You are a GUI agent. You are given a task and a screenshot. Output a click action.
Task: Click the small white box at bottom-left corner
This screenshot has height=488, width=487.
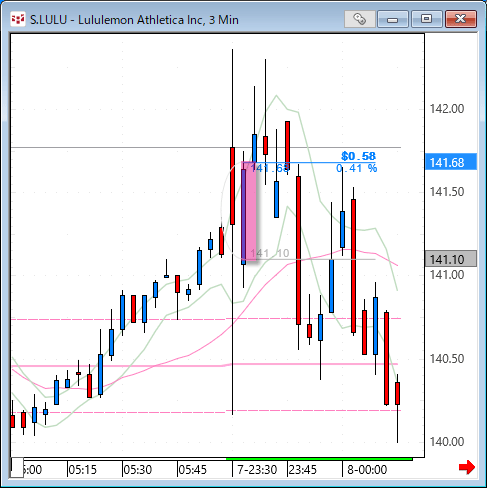(x=17, y=467)
